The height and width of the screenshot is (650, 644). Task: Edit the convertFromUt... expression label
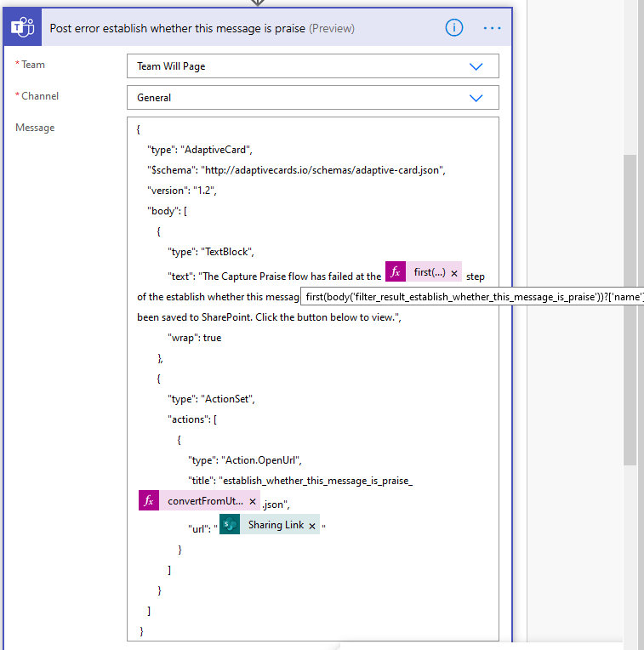tap(205, 500)
